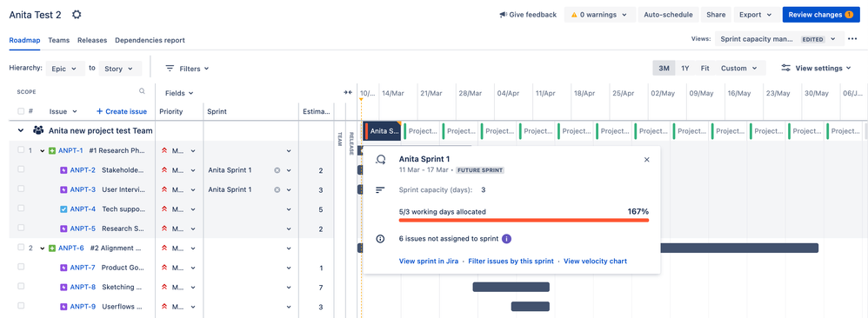The width and height of the screenshot is (868, 318).
Task: Clear Anita Sprint 1 from ANPT-2 row
Action: click(x=277, y=170)
